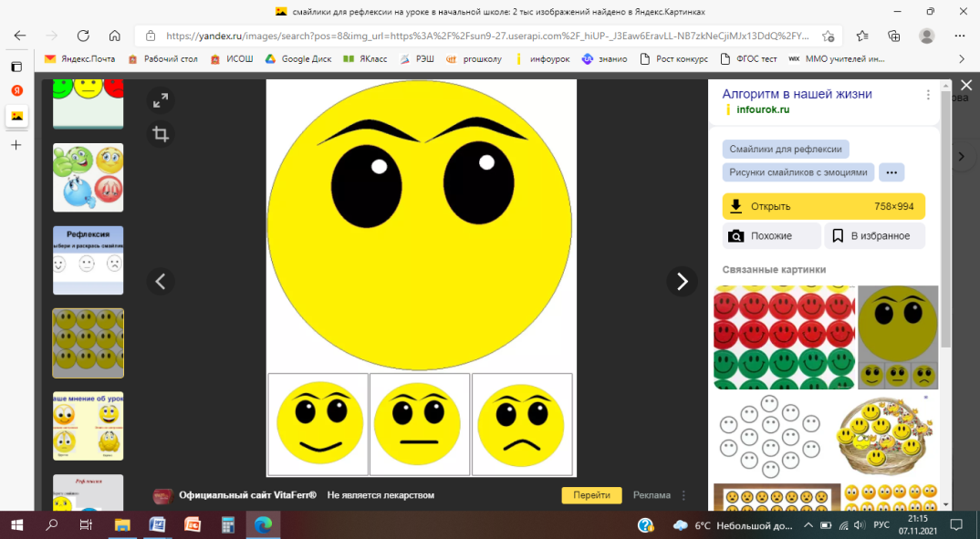Close the image viewer with X
Viewport: 980px width, 539px height.
[965, 85]
